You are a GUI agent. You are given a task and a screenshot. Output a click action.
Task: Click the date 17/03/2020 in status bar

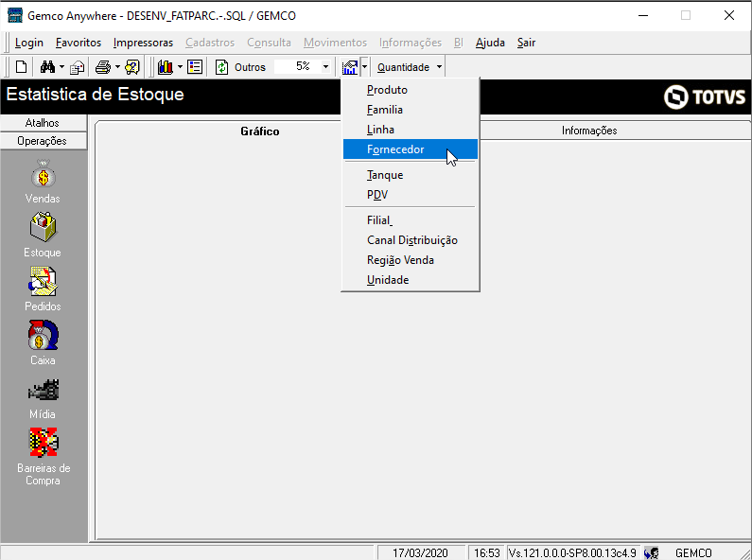pyautogui.click(x=420, y=553)
